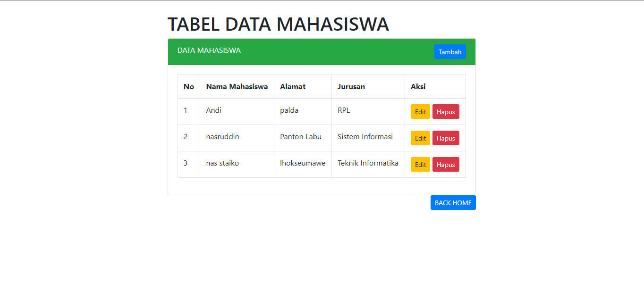This screenshot has height=300, width=644.
Task: Select the Teknik Informatika jurusan cell
Action: (368, 163)
